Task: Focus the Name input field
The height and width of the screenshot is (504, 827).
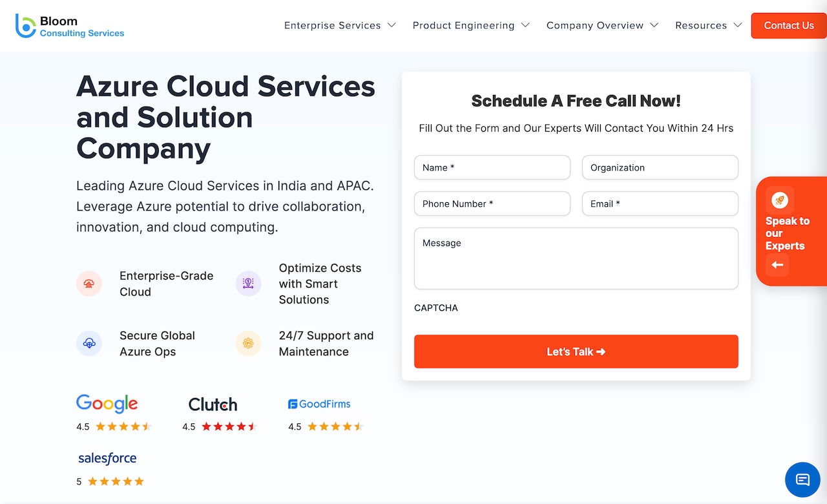Action: pos(492,167)
